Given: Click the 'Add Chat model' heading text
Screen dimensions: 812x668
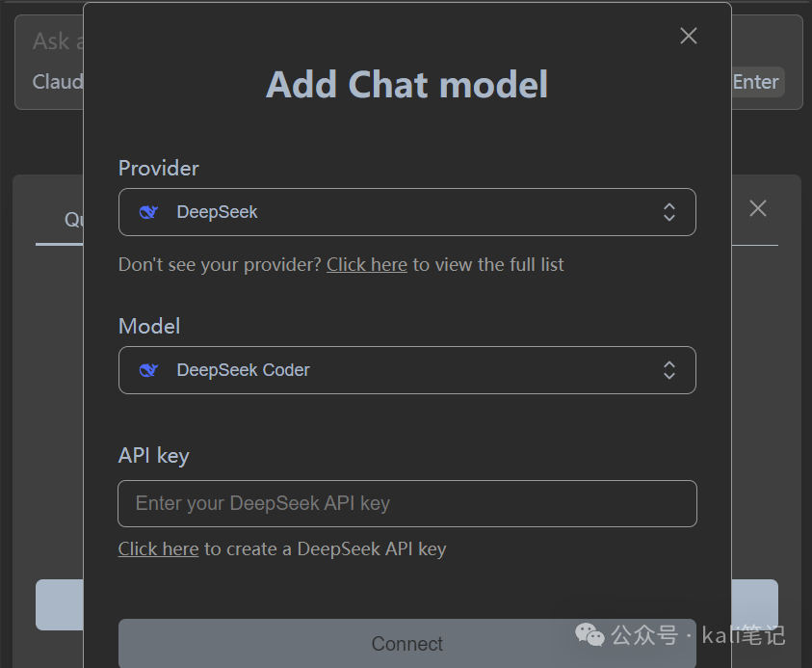Looking at the screenshot, I should point(407,85).
